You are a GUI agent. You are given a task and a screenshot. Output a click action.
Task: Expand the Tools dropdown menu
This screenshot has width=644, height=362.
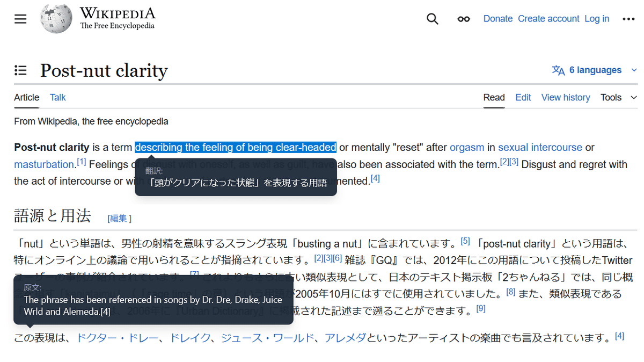click(x=618, y=97)
